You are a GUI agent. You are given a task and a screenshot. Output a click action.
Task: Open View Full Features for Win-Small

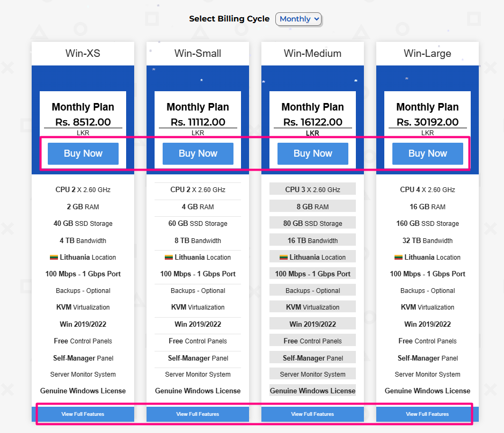[x=198, y=414]
